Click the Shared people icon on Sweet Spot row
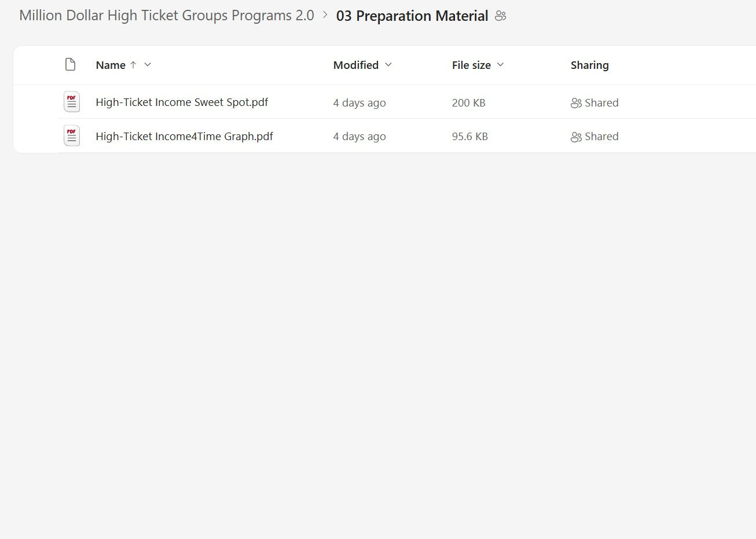This screenshot has height=539, width=756. 576,102
